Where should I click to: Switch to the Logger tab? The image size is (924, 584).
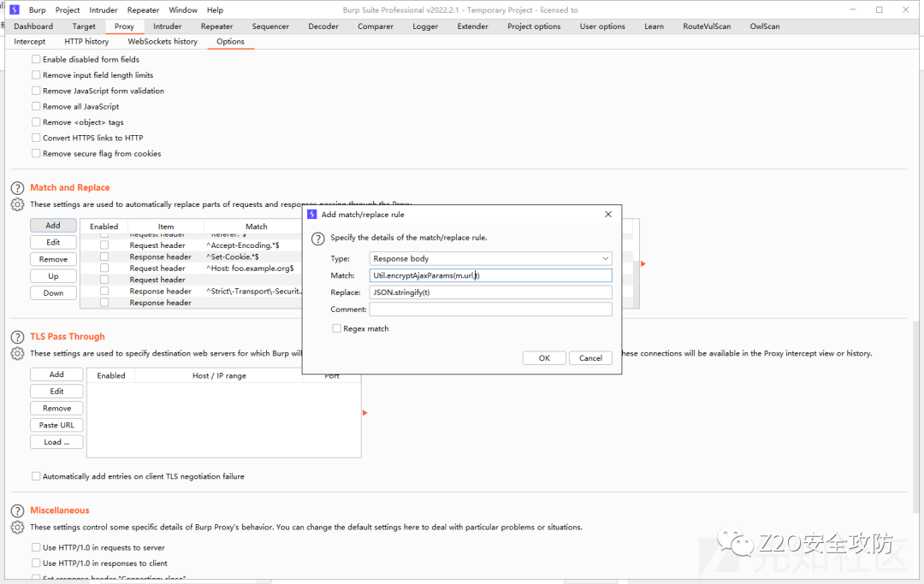click(x=425, y=27)
